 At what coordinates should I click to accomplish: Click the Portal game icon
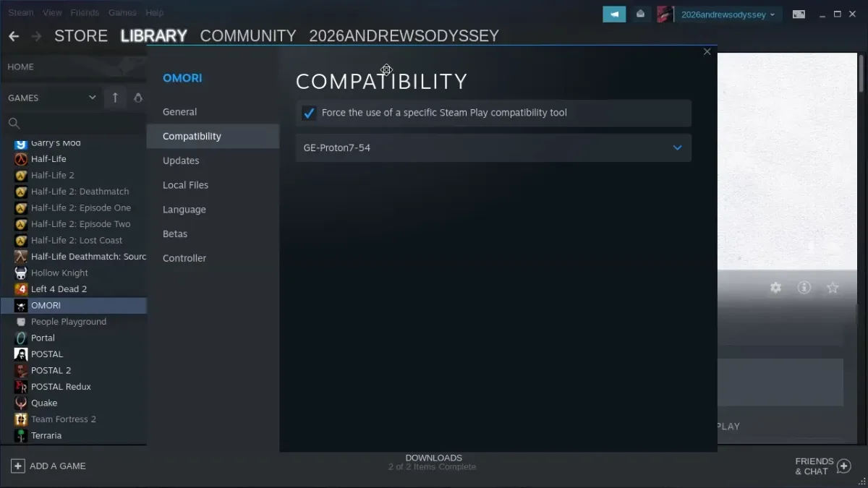click(21, 338)
